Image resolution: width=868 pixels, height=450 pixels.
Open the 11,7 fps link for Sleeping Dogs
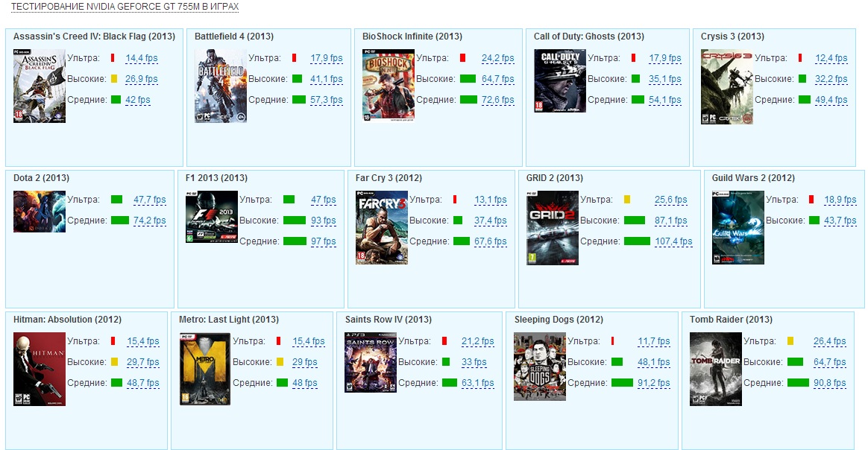tap(654, 341)
